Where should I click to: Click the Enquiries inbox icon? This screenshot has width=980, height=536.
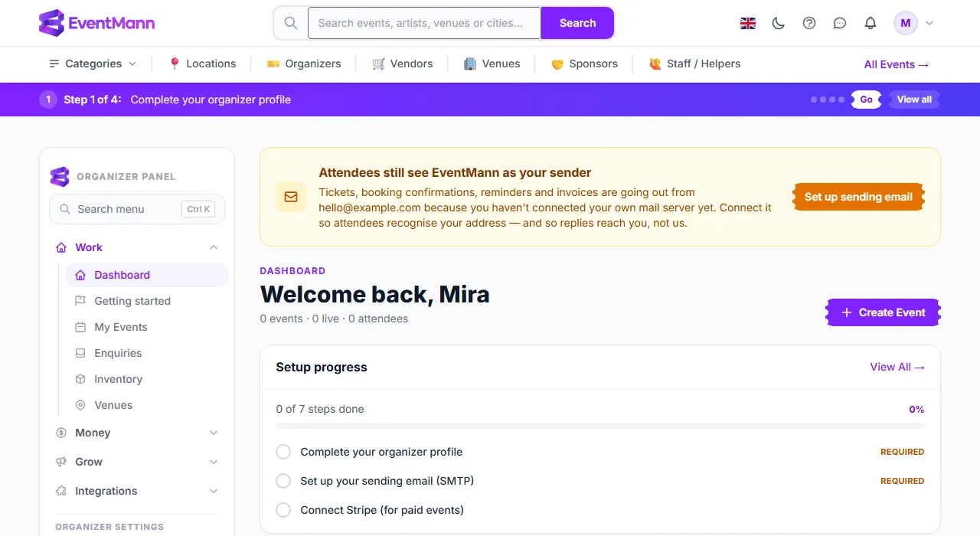point(80,353)
